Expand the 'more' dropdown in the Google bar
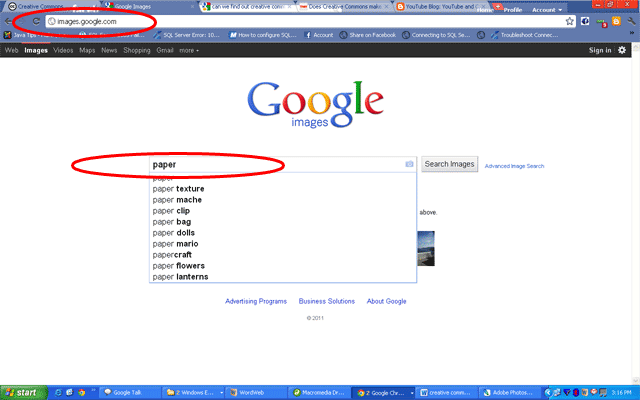The height and width of the screenshot is (400, 640). (x=189, y=50)
